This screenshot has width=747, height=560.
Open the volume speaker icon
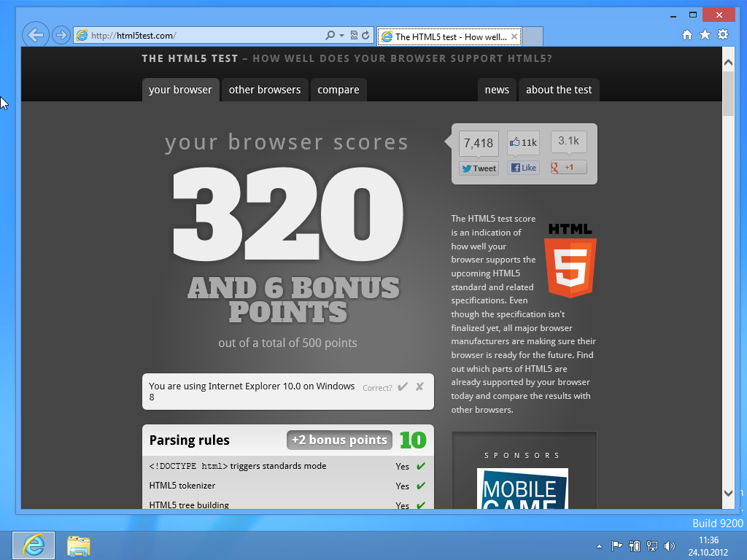point(670,546)
